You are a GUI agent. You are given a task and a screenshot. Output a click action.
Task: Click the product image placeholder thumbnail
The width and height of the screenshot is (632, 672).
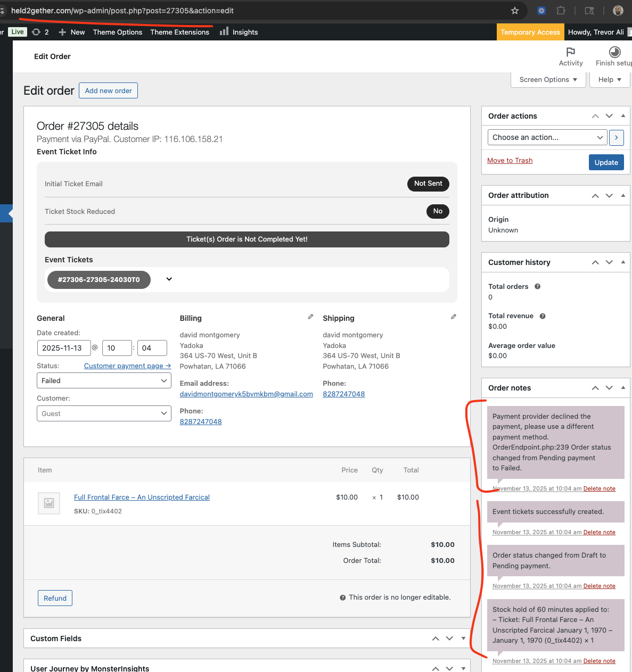pos(49,503)
